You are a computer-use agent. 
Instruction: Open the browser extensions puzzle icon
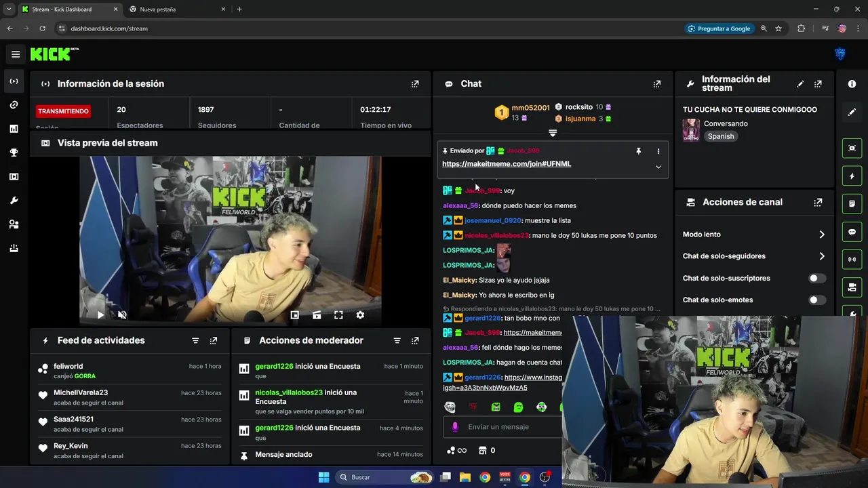point(801,28)
